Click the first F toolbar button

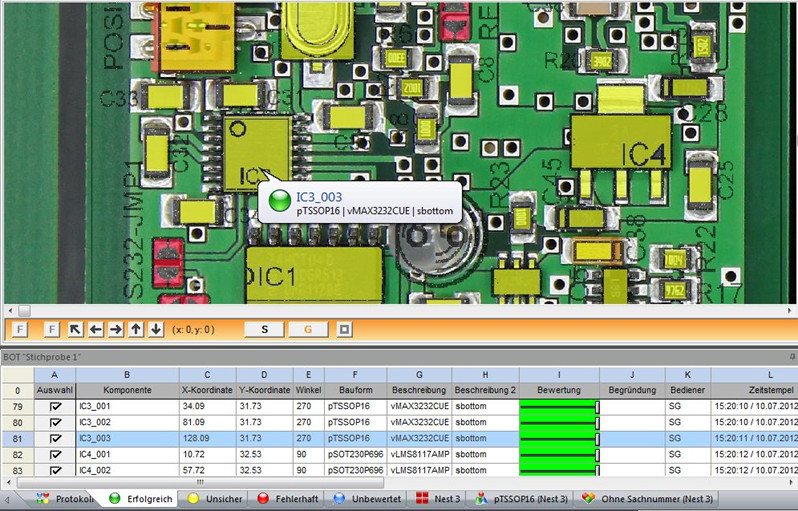19,329
